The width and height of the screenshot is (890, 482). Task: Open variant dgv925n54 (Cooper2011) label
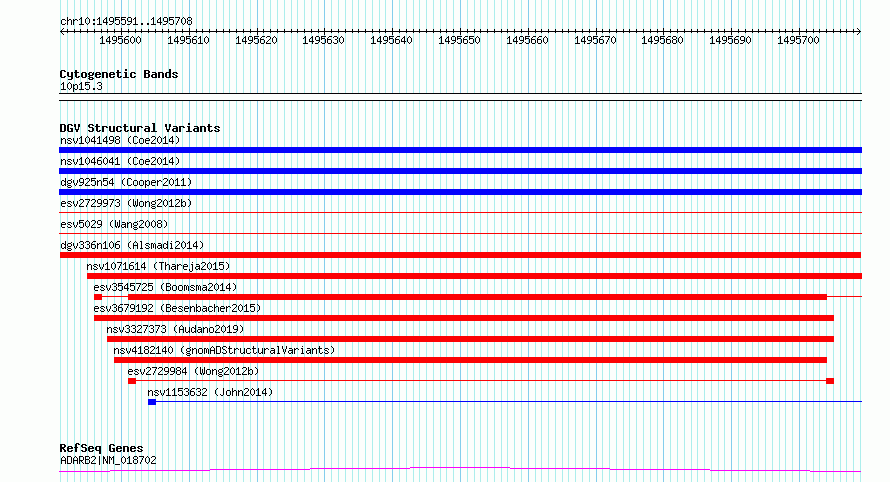[126, 182]
